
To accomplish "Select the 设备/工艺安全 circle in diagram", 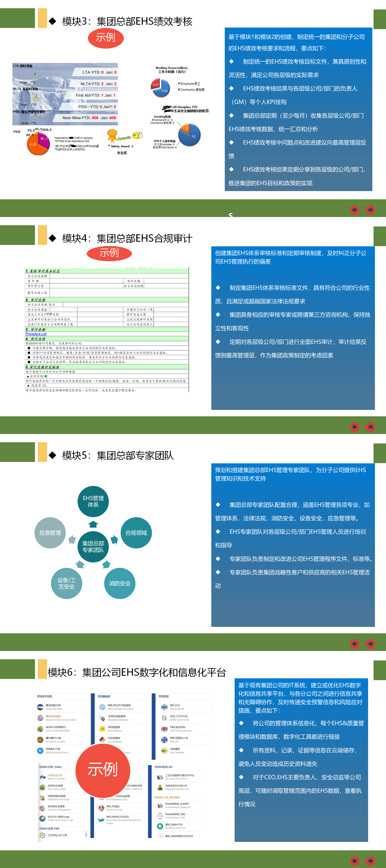I will click(x=66, y=583).
